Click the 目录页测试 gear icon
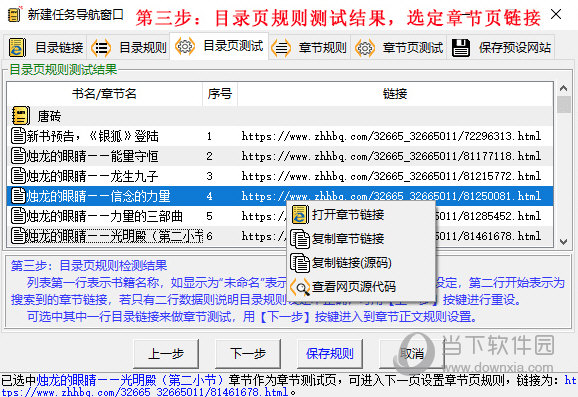 point(185,46)
